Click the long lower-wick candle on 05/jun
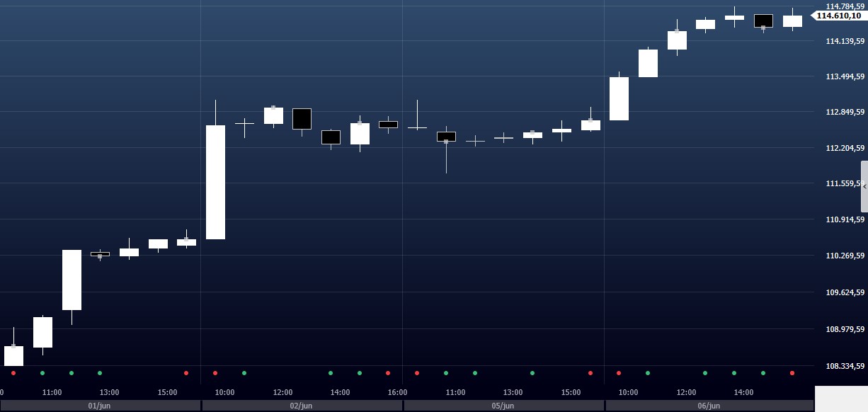The width and height of the screenshot is (868, 412). 446,137
